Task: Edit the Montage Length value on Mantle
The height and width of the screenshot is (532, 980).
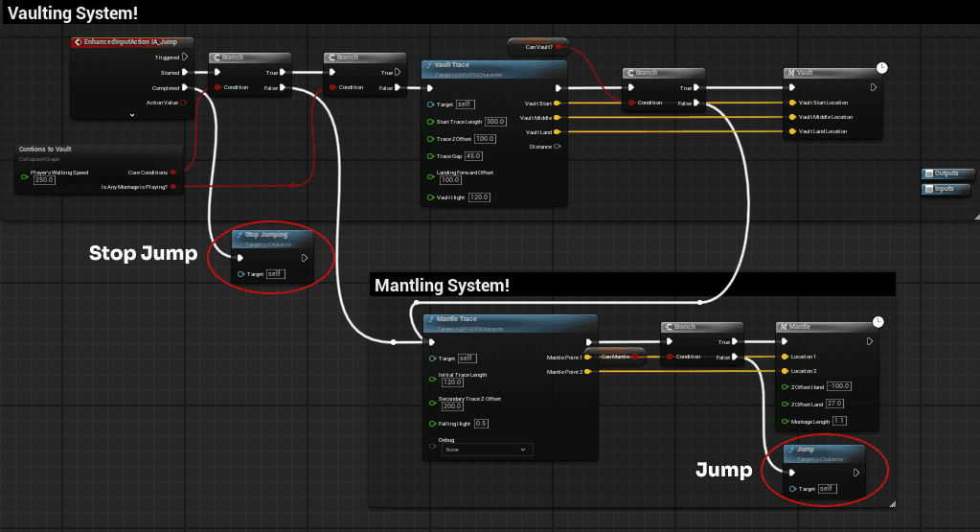Action: 840,421
